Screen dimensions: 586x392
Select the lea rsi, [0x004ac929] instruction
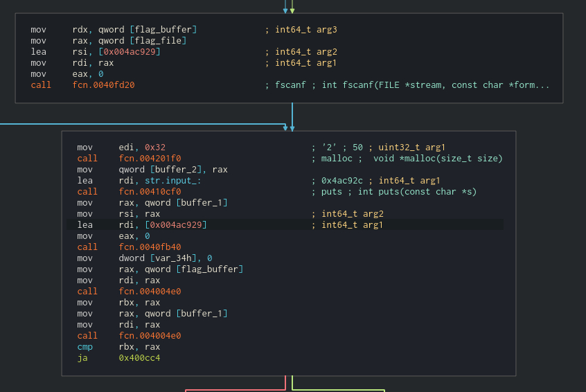[x=96, y=52]
